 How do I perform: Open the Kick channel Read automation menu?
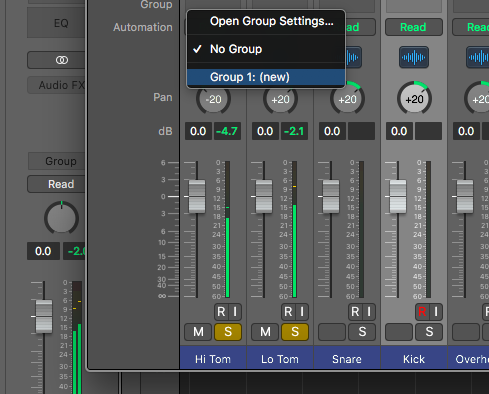pyautogui.click(x=414, y=27)
